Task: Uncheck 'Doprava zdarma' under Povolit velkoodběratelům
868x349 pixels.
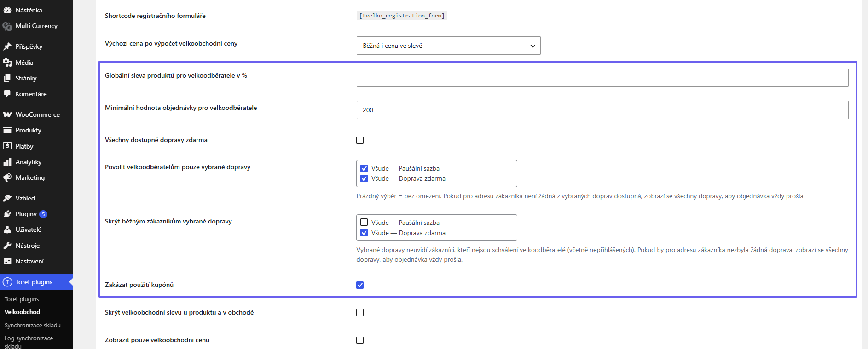Action: (x=364, y=178)
